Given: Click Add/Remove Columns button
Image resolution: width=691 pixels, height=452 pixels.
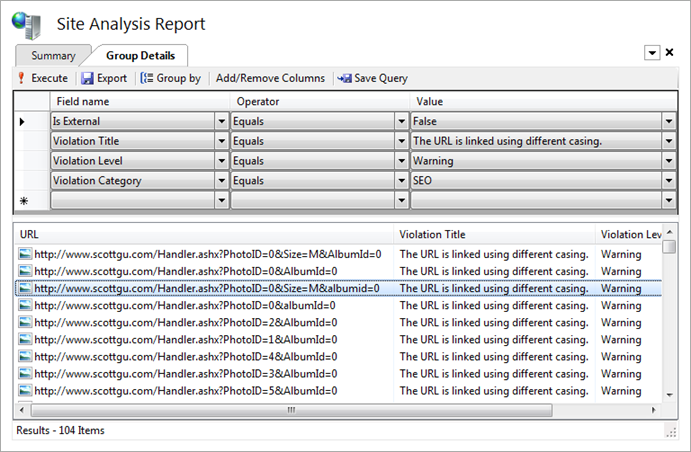Looking at the screenshot, I should pos(270,78).
